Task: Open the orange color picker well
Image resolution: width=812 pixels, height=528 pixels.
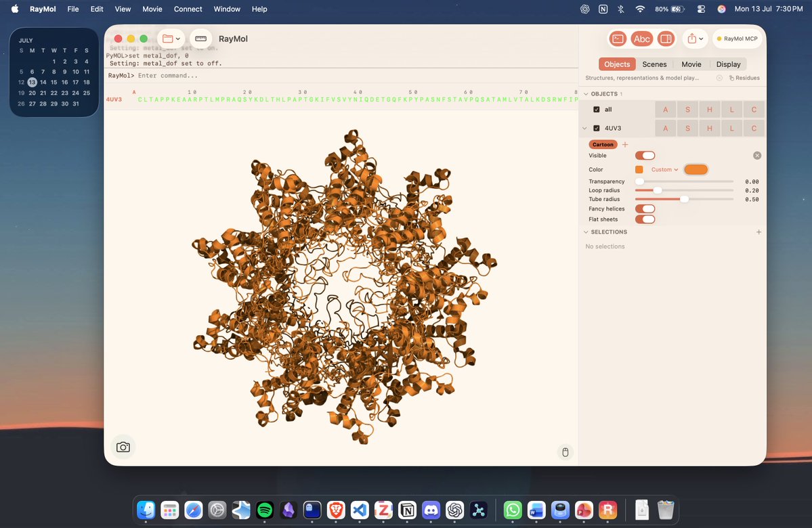Action: point(696,170)
